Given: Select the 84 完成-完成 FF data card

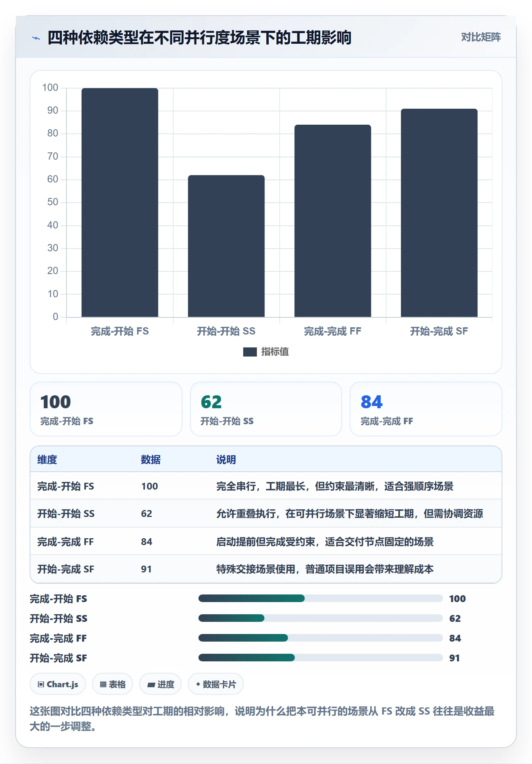Looking at the screenshot, I should [426, 409].
